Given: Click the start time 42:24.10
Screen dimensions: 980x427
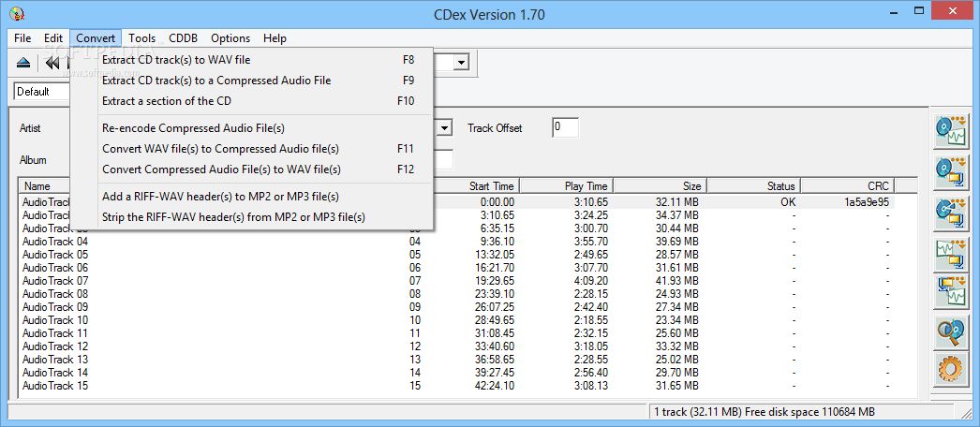Looking at the screenshot, I should point(495,385).
